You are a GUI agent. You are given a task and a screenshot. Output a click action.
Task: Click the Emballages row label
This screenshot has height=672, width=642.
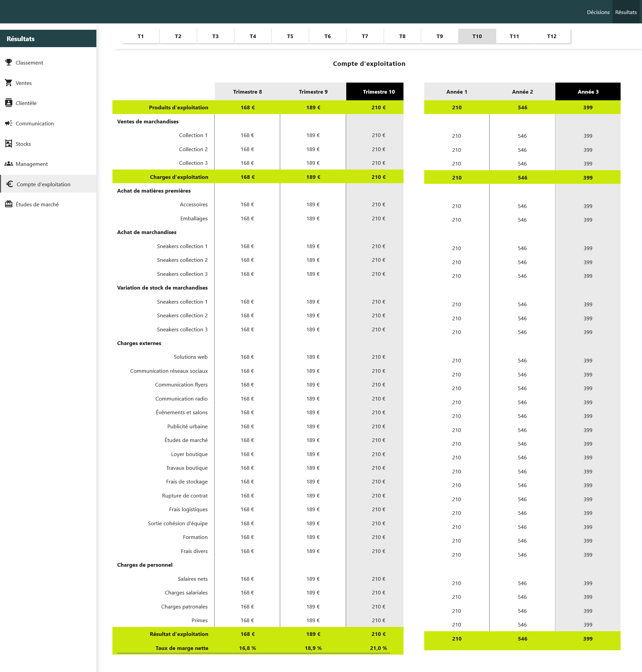click(x=194, y=219)
